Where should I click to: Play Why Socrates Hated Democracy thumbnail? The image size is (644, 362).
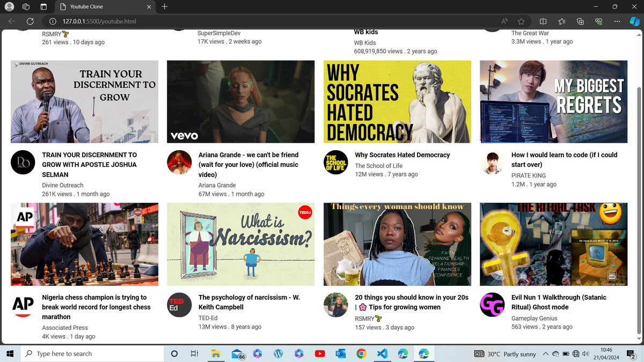pos(397,101)
